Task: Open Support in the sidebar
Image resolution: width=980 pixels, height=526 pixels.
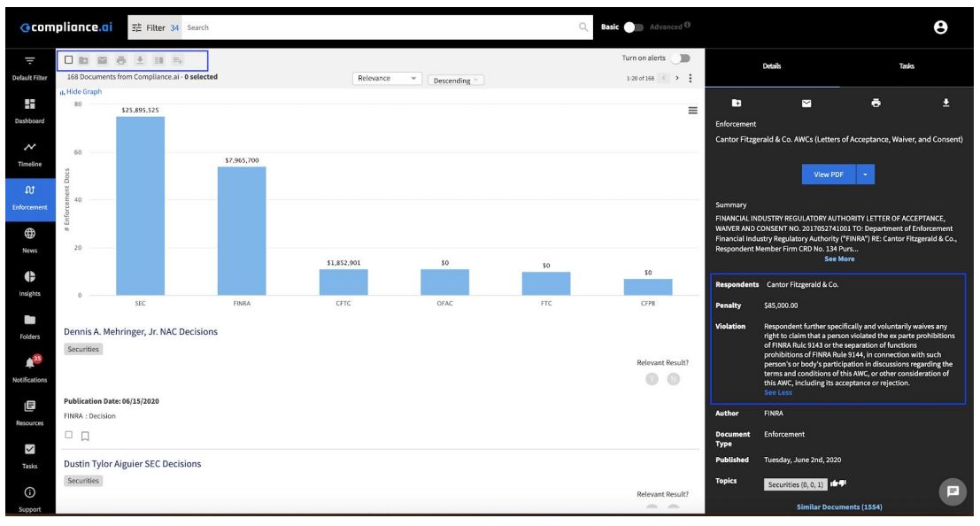Action: (x=29, y=499)
